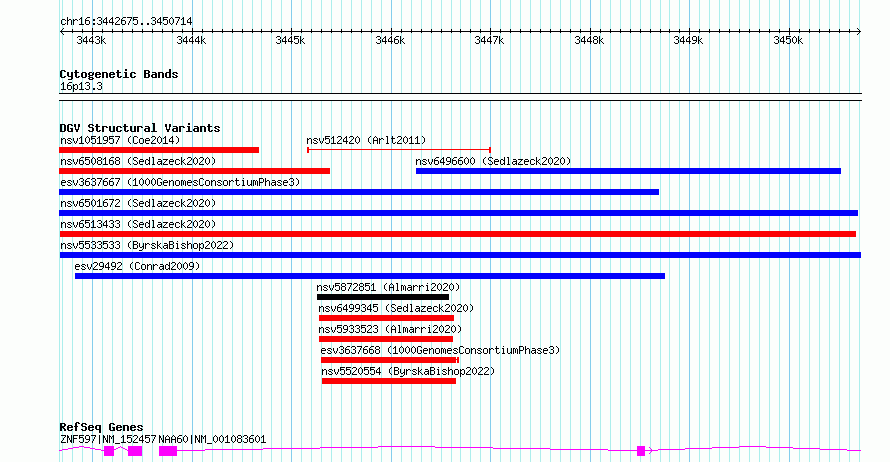Click the red bar under nsv6499345
This screenshot has height=462, width=890.
coord(387,318)
